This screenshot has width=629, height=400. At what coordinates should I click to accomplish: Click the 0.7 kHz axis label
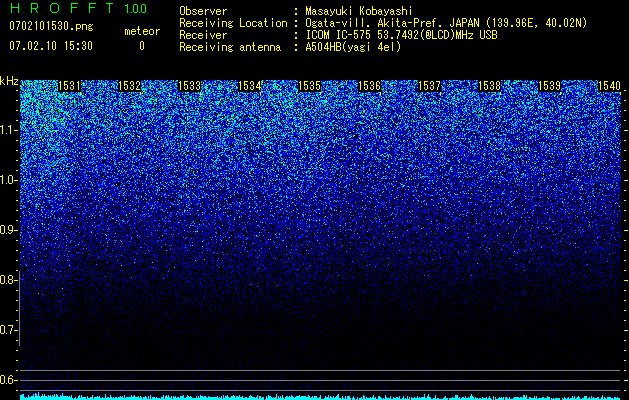click(9, 330)
